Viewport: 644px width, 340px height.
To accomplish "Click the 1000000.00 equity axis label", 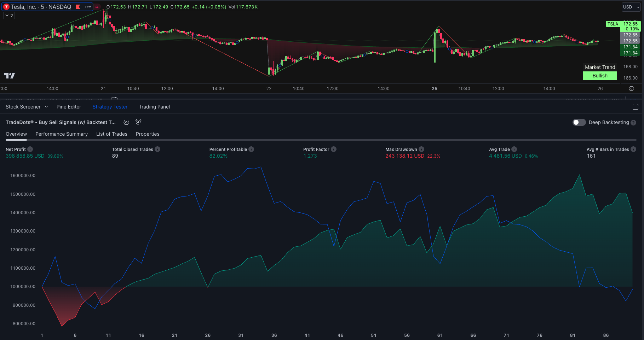I will [23, 287].
